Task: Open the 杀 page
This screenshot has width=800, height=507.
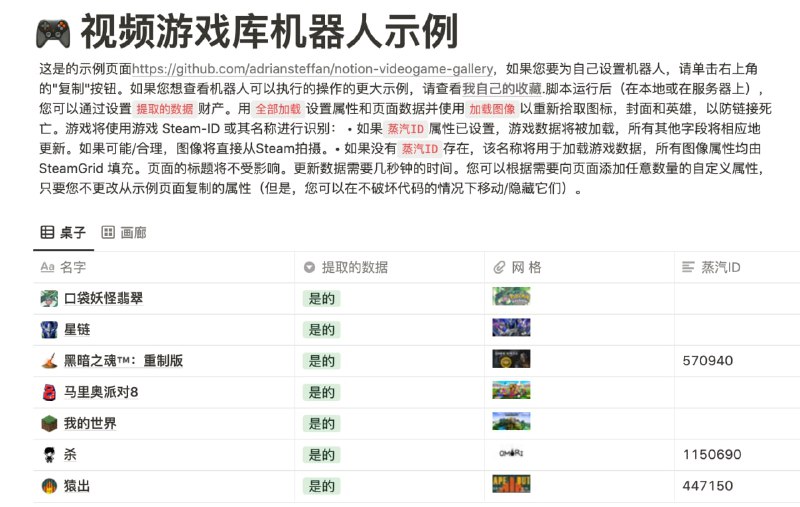Action: point(70,454)
